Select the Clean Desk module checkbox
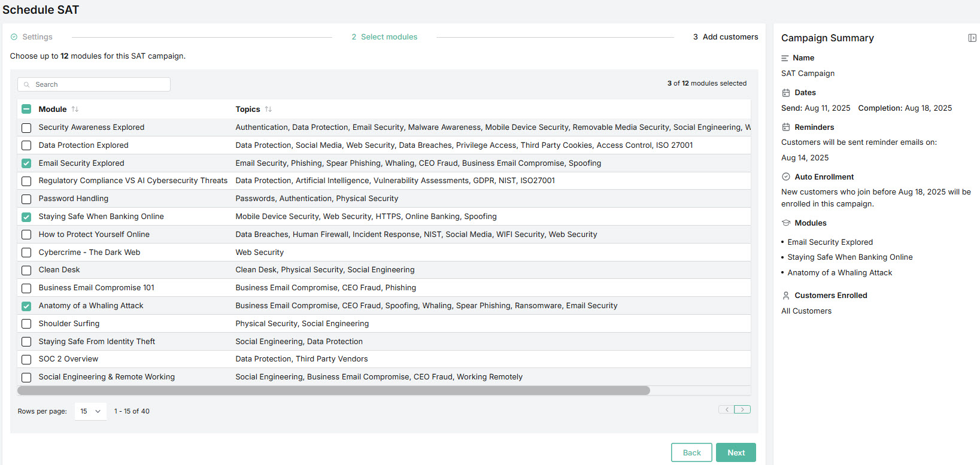The height and width of the screenshot is (465, 980). point(26,271)
